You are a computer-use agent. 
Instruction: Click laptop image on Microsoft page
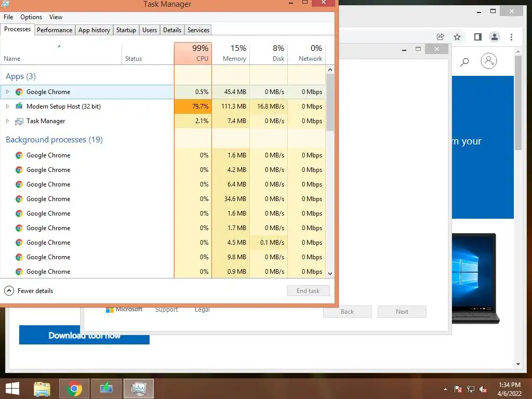[x=476, y=278]
